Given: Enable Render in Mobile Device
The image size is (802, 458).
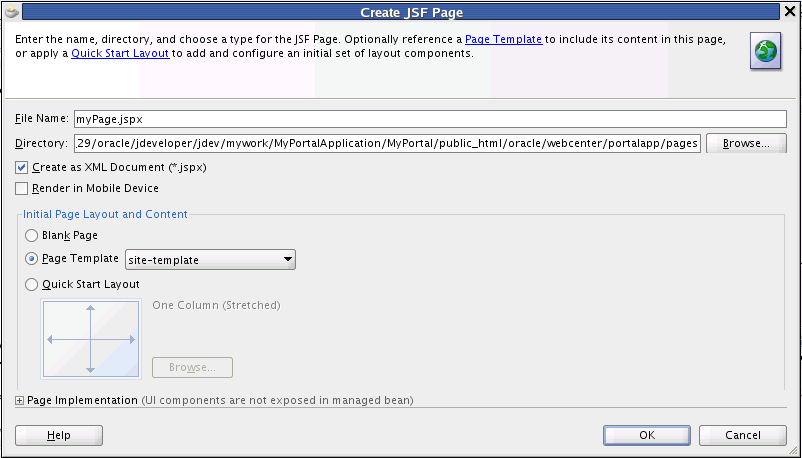Looking at the screenshot, I should point(21,188).
